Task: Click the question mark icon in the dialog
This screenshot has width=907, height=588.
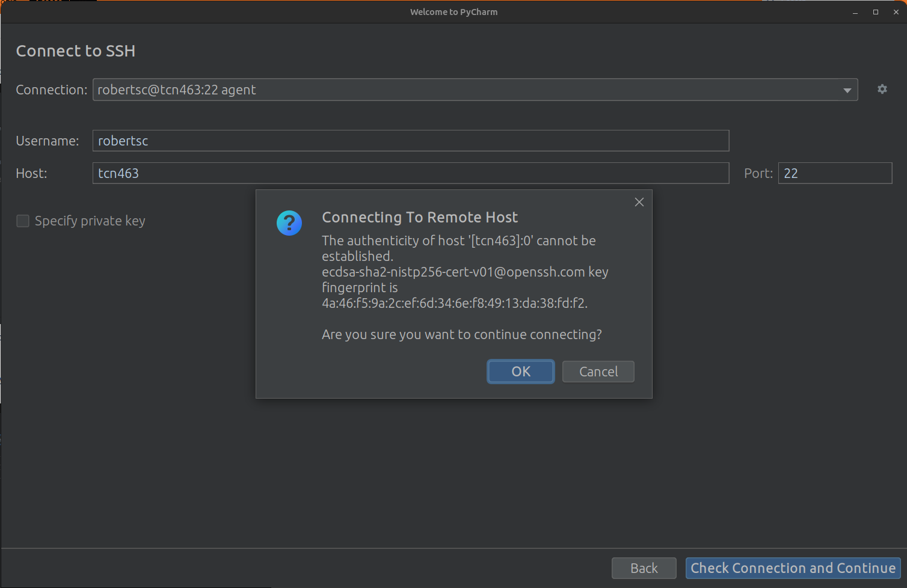Action: pyautogui.click(x=289, y=223)
